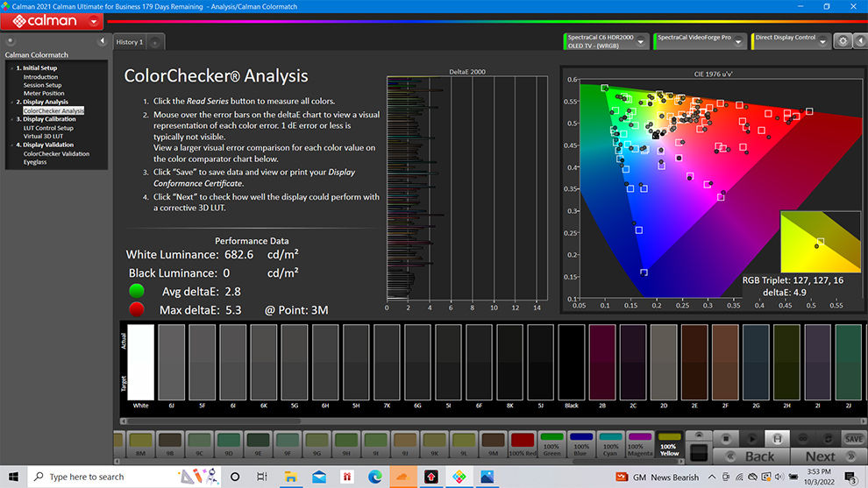Image resolution: width=868 pixels, height=488 pixels.
Task: Collapse the 4. Display Validation section
Action: coord(11,145)
